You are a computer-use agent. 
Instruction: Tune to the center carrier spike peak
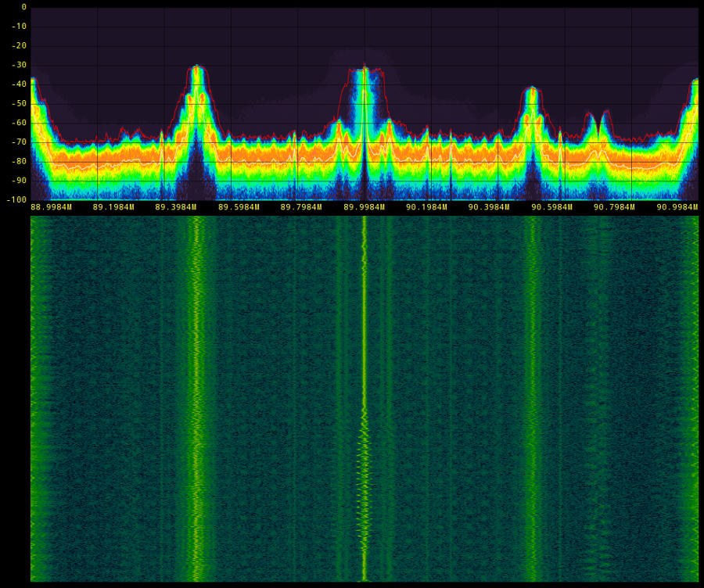point(364,68)
